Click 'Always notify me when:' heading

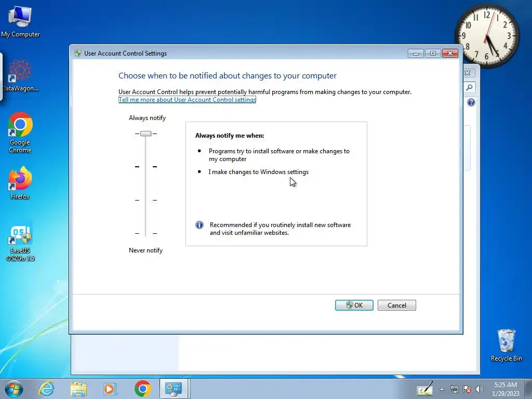point(230,136)
